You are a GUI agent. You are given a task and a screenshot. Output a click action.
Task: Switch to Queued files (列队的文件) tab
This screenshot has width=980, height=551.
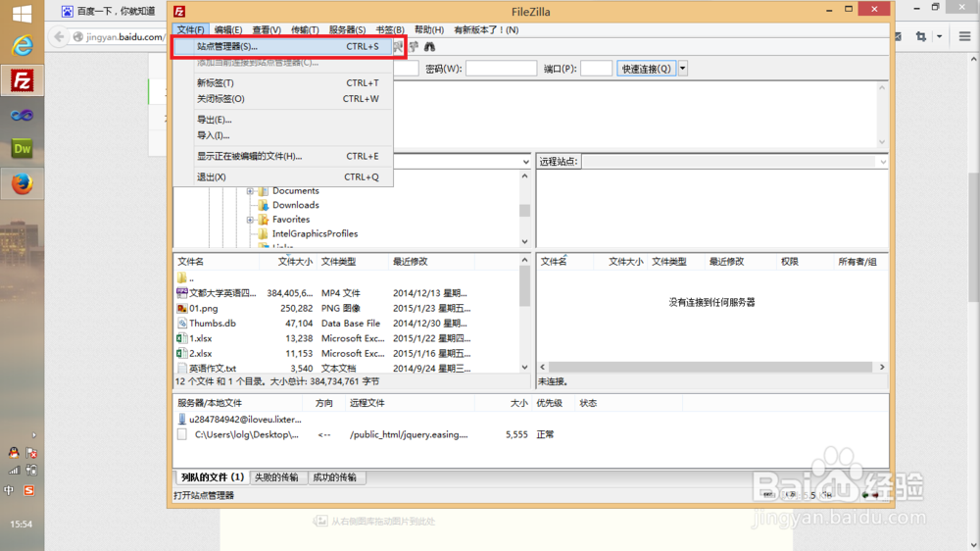212,477
